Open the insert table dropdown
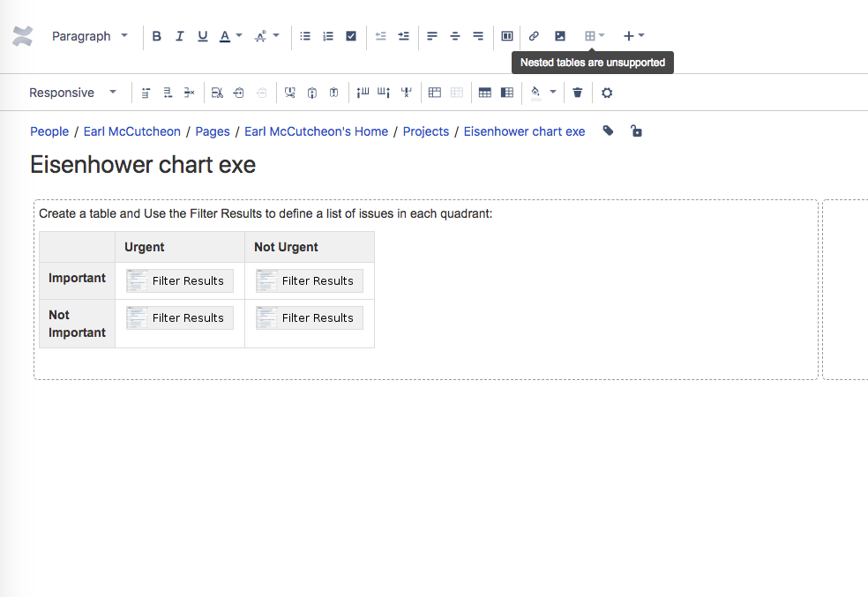This screenshot has width=868, height=597. click(x=595, y=36)
